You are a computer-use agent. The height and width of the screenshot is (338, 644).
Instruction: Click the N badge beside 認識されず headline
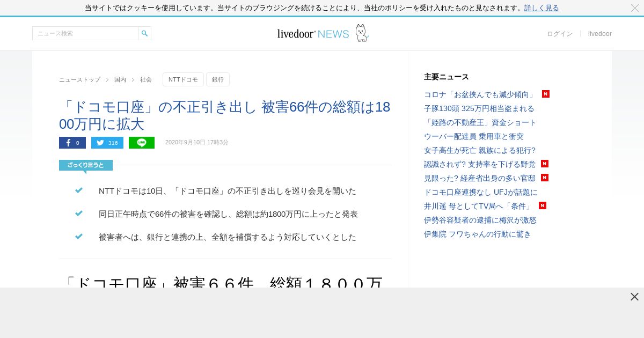pos(545,164)
